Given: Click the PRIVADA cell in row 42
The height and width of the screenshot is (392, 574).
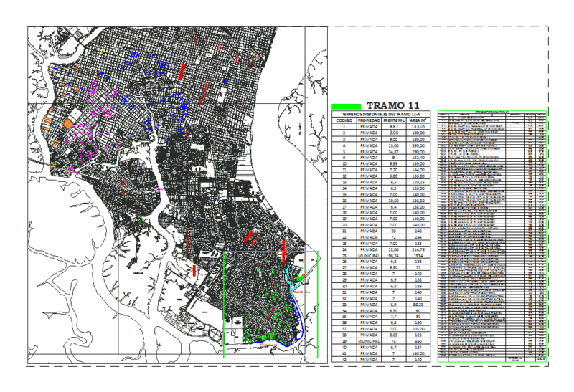Looking at the screenshot, I should point(369,360).
